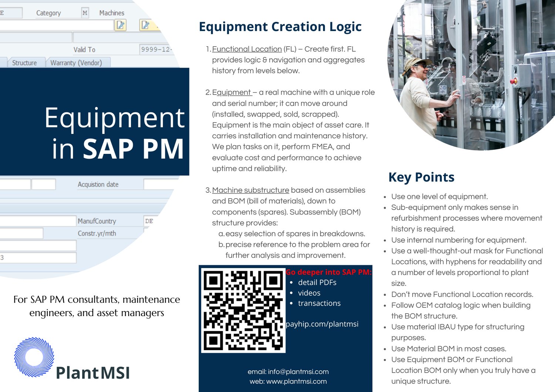Image resolution: width=555 pixels, height=392 pixels.
Task: Click the info@plantmsi.com email address
Action: click(x=298, y=372)
